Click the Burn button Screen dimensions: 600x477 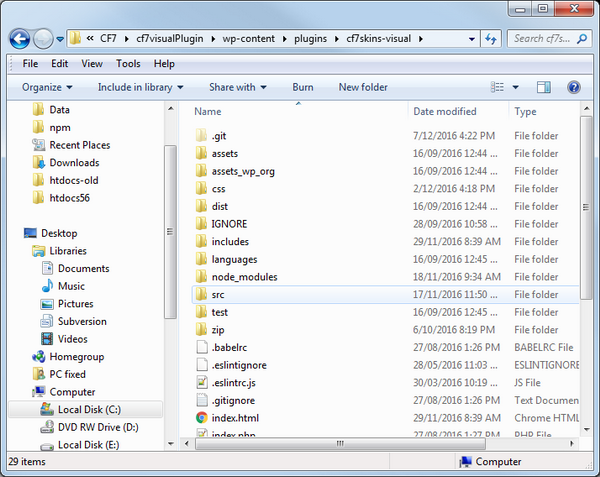pos(302,87)
